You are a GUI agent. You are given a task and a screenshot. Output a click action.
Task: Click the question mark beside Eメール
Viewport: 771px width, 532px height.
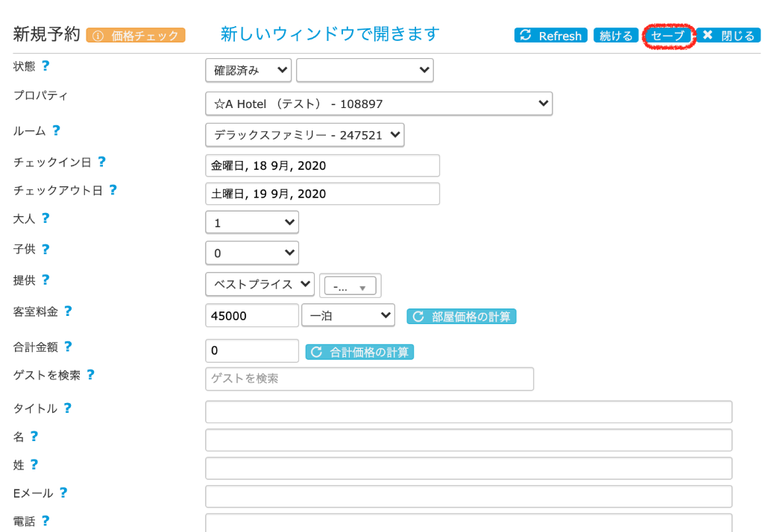[63, 493]
